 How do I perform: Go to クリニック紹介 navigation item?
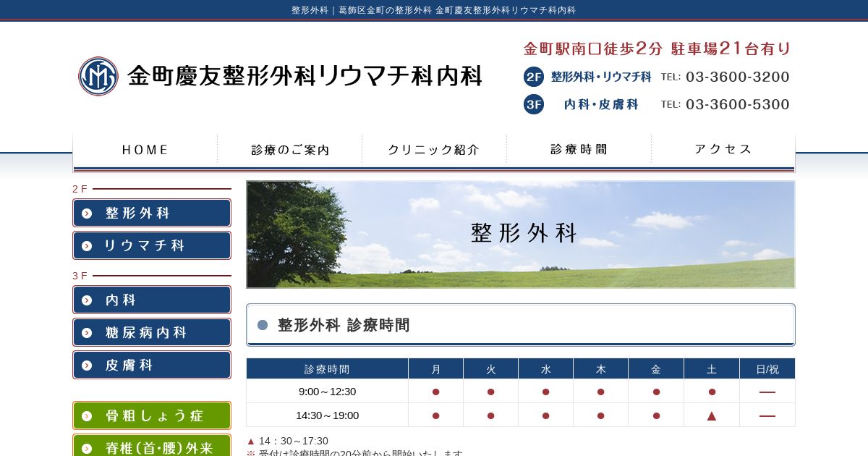pos(434,150)
